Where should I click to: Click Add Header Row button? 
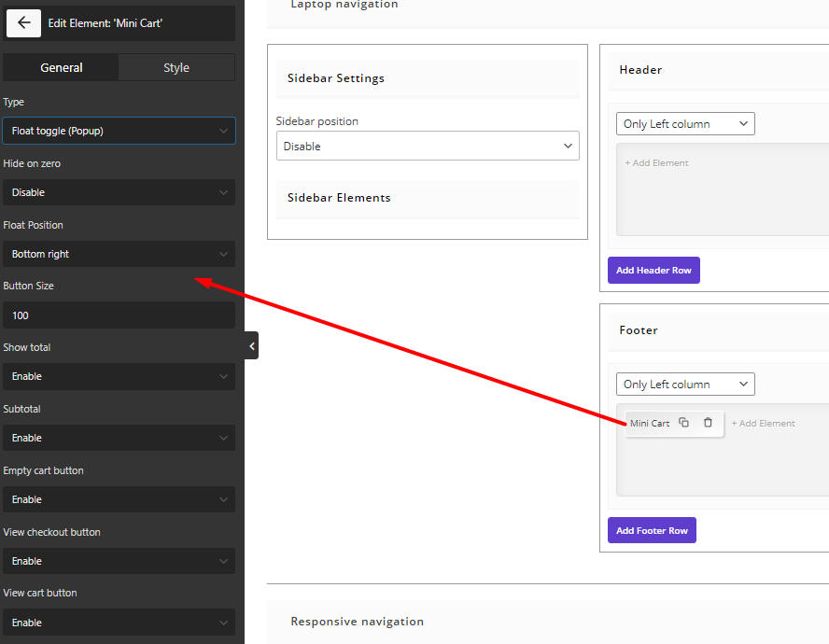tap(653, 270)
